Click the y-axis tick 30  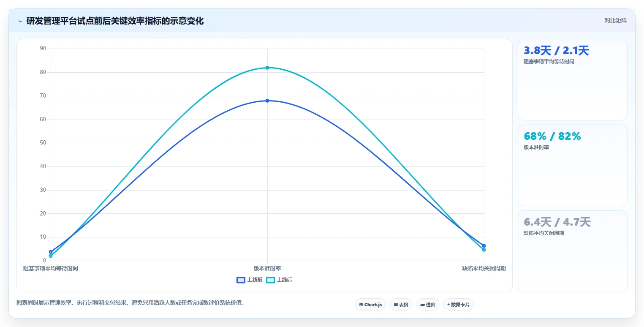coord(43,190)
